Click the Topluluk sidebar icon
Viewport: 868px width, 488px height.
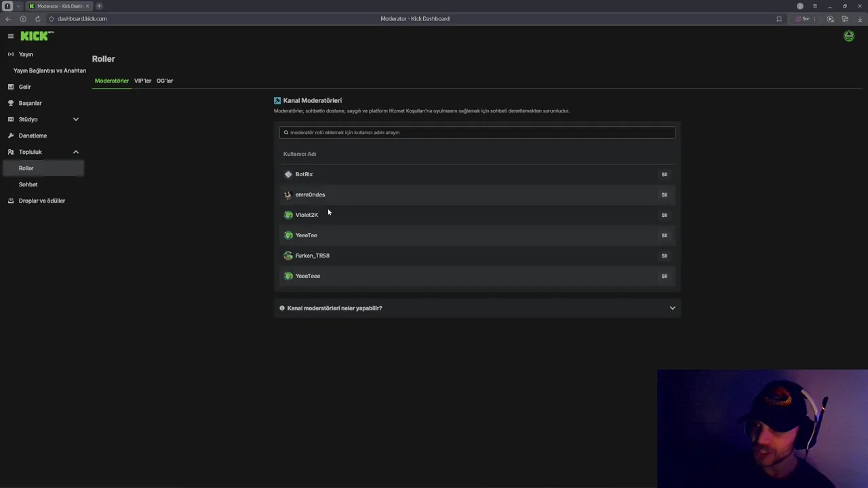[x=10, y=152]
